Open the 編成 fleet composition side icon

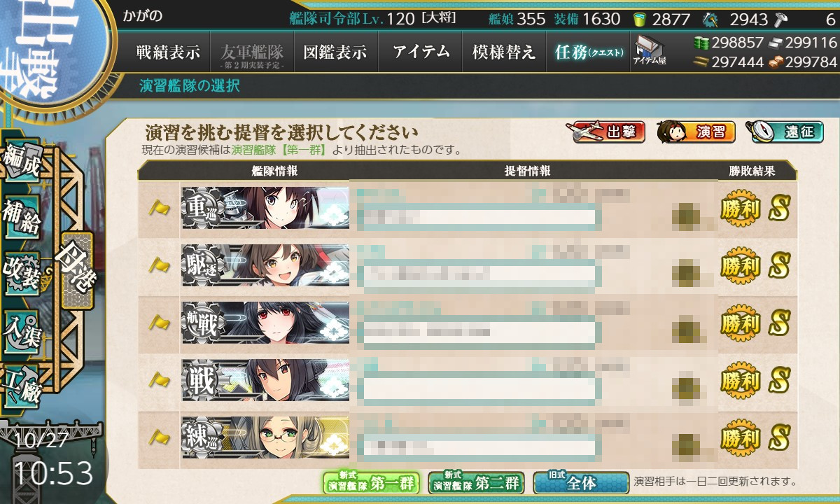point(22,162)
